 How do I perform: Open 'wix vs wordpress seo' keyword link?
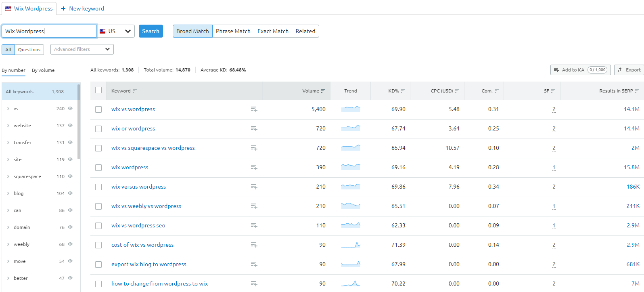tap(138, 225)
